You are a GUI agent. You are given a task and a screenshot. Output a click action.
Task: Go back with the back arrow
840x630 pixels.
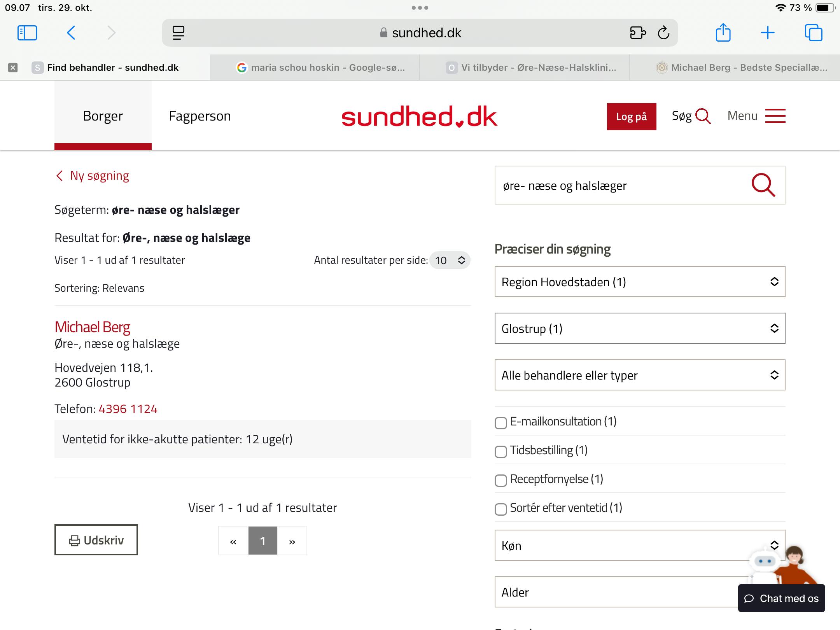click(71, 33)
